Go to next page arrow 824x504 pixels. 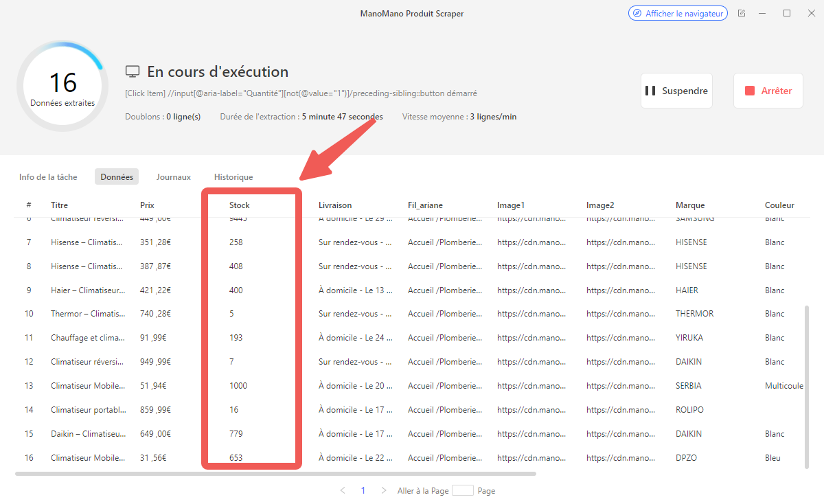coord(384,491)
